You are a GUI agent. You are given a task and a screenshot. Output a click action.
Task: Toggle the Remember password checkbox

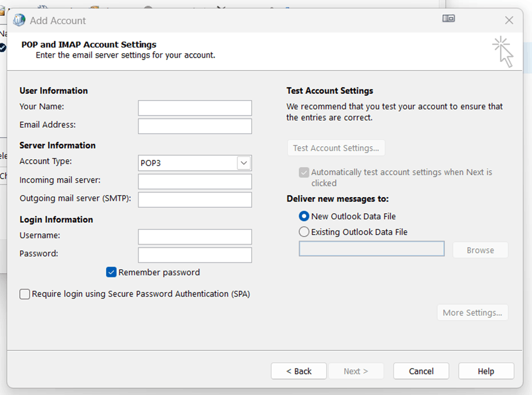[x=111, y=272]
